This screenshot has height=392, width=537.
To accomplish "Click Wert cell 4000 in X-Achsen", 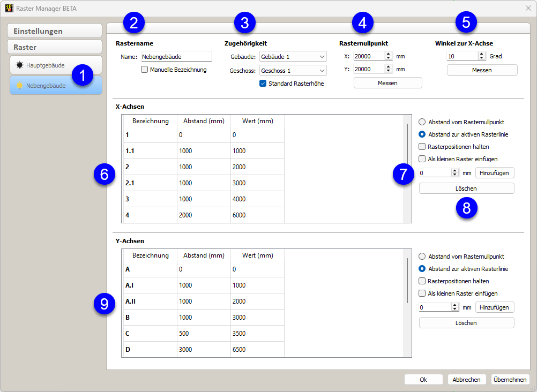I will [257, 199].
